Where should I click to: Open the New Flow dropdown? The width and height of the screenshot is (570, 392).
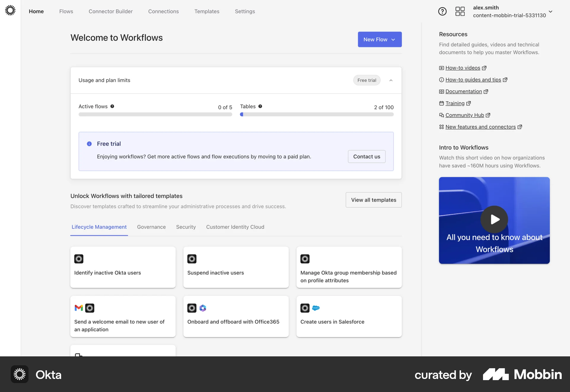(380, 39)
